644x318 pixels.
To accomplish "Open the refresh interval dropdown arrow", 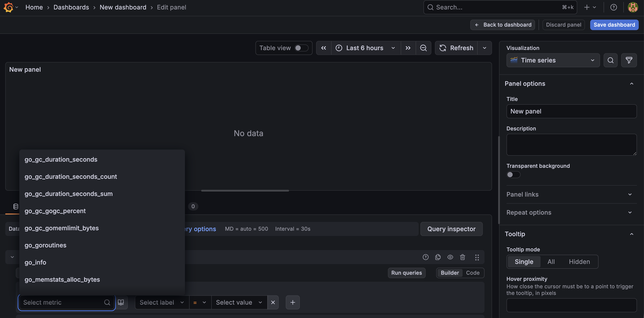I will tap(485, 48).
